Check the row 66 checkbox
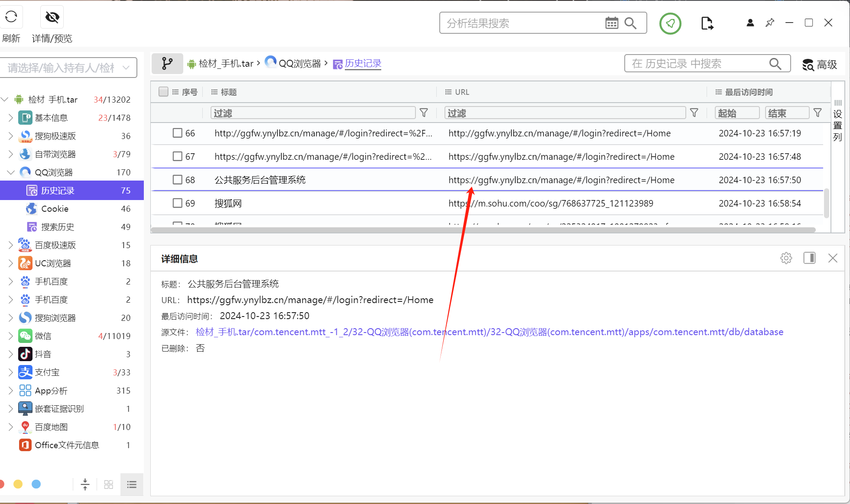 pos(177,133)
